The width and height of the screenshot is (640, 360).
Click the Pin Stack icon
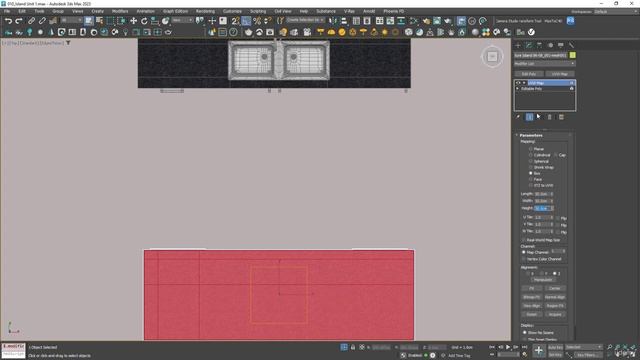(518, 117)
